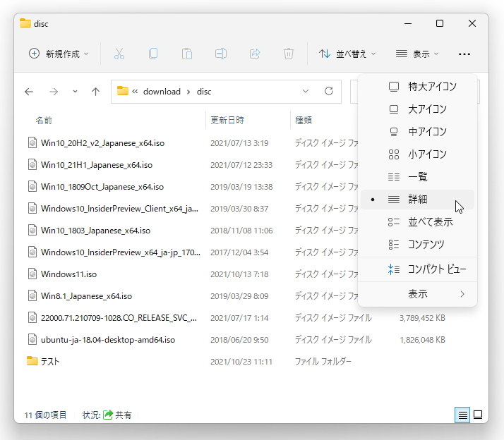Click download in address breadcrumb

point(162,92)
